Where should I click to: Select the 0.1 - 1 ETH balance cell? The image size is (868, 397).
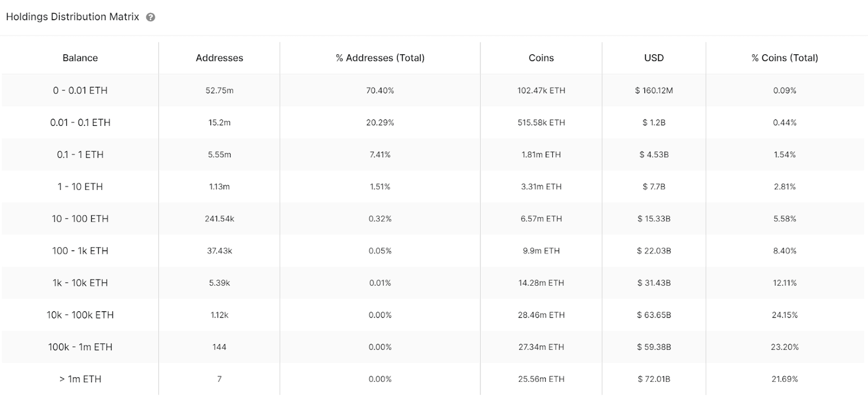click(80, 155)
